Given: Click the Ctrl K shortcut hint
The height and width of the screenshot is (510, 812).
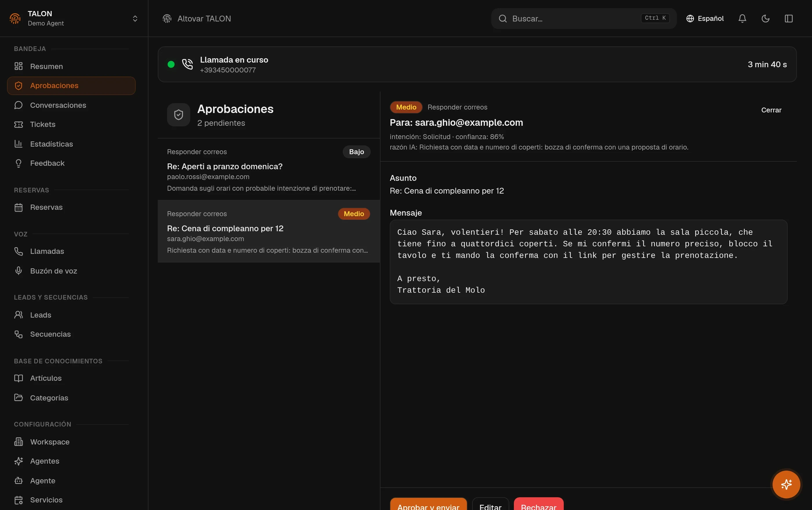Looking at the screenshot, I should coord(655,18).
